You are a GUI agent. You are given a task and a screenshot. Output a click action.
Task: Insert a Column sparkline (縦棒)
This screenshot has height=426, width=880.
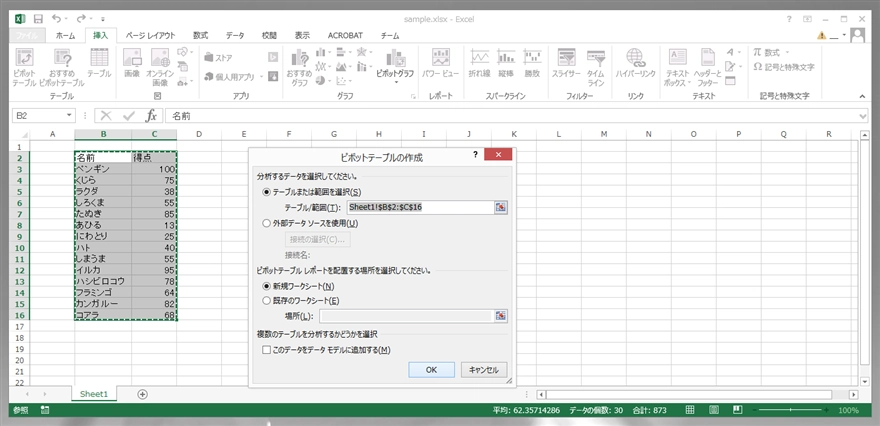[x=506, y=63]
